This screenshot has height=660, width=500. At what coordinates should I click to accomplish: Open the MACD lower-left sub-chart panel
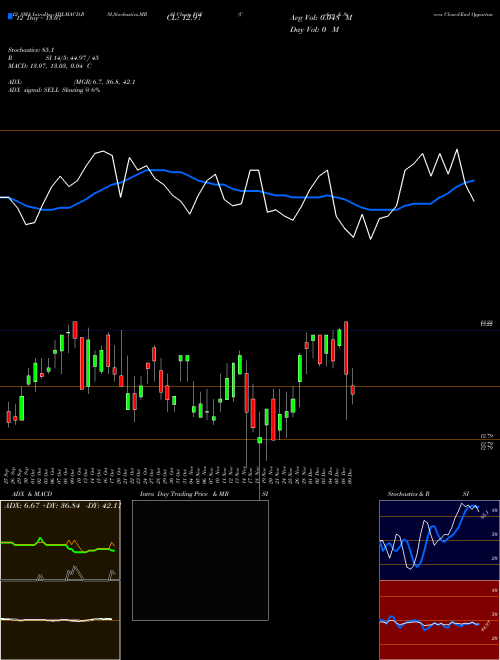60,620
